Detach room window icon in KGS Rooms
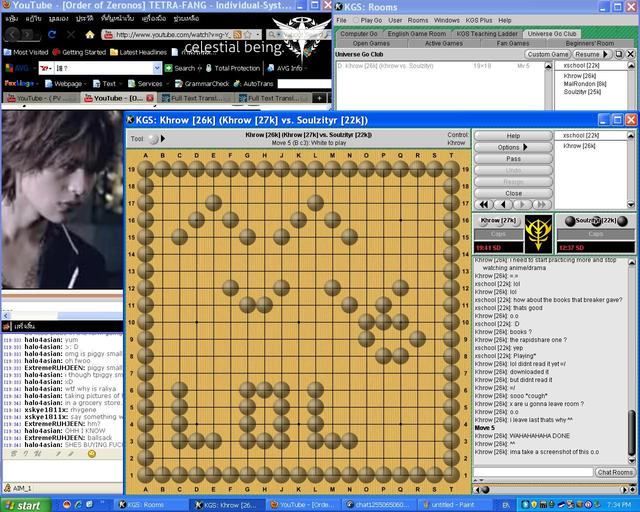640x512 pixels. point(619,54)
